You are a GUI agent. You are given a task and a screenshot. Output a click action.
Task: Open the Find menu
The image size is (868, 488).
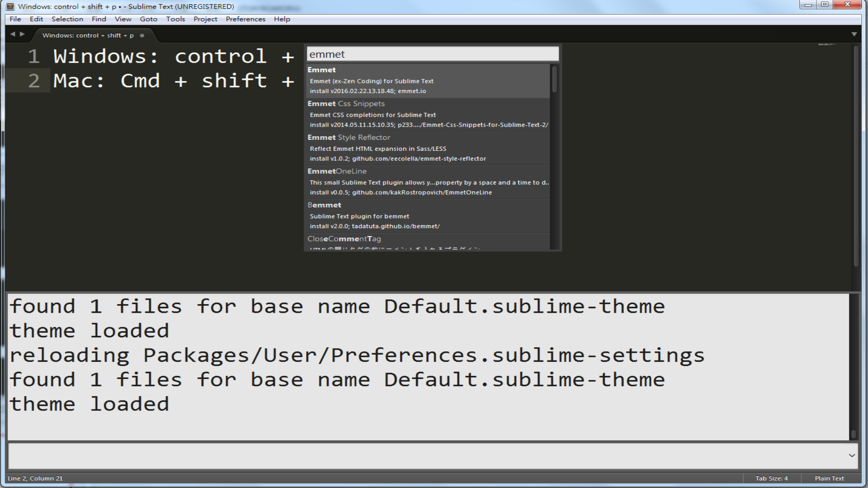coord(99,19)
